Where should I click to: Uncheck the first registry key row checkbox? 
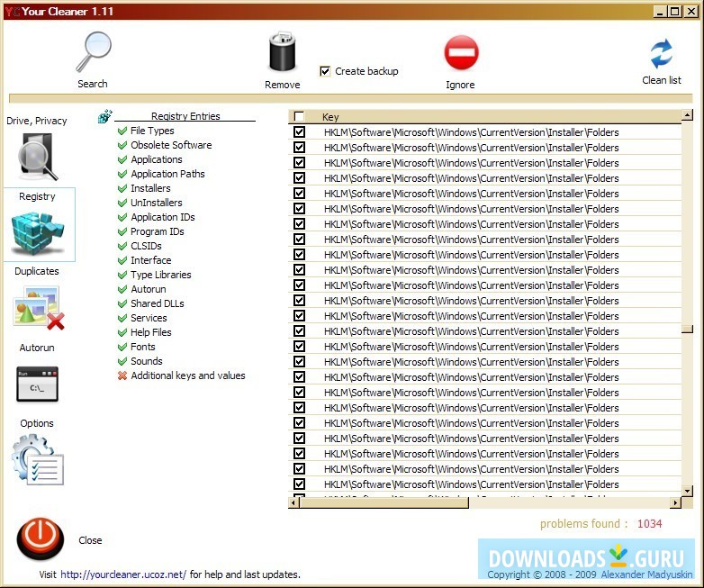[x=299, y=132]
